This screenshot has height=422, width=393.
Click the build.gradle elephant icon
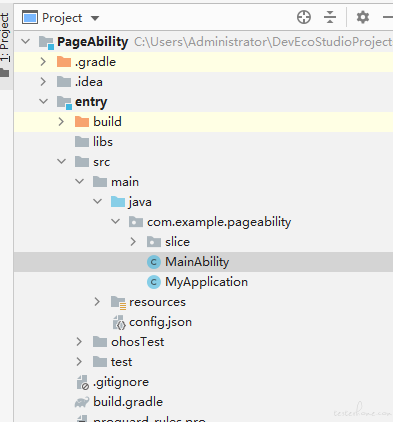82,402
